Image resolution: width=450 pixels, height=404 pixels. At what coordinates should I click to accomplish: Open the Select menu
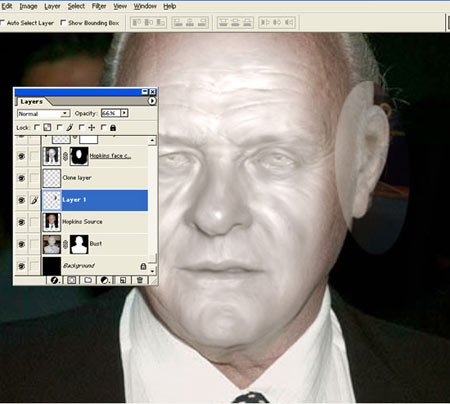pyautogui.click(x=76, y=6)
